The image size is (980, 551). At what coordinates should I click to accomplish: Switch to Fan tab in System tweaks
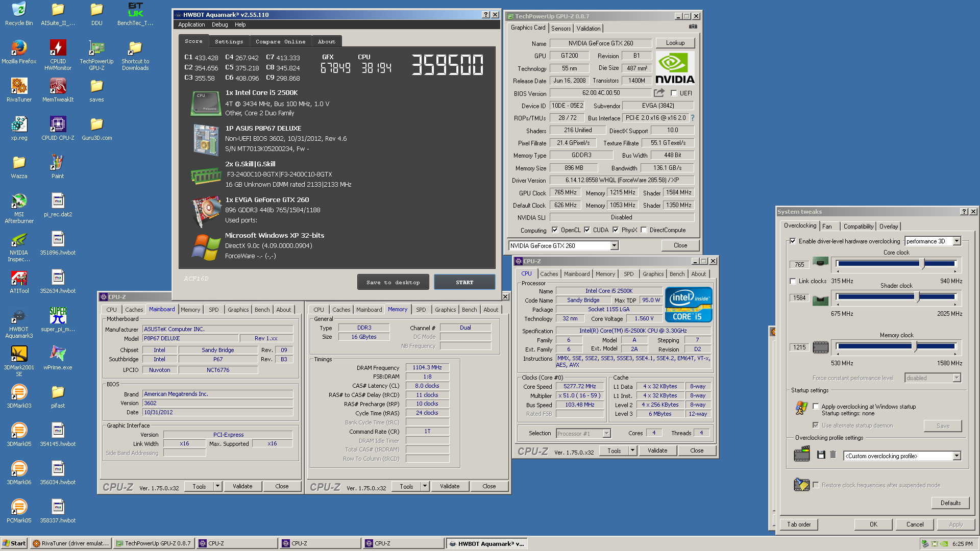827,227
